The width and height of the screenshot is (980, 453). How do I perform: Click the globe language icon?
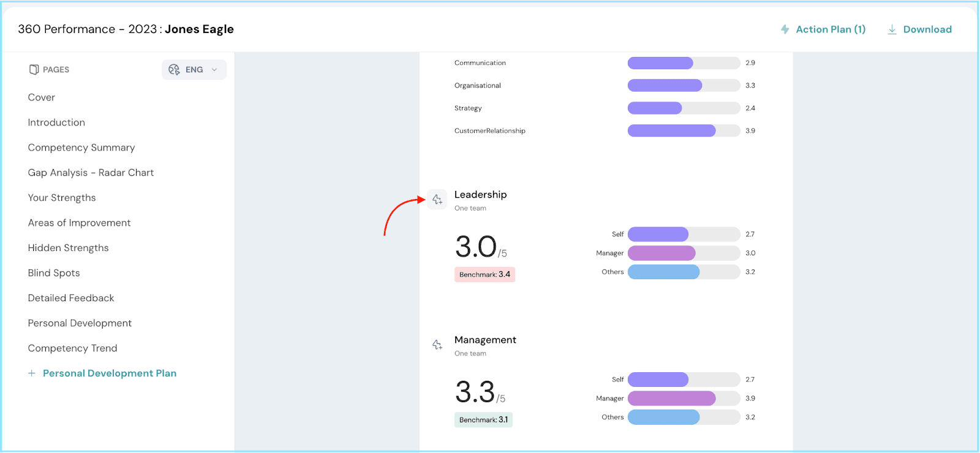click(174, 70)
